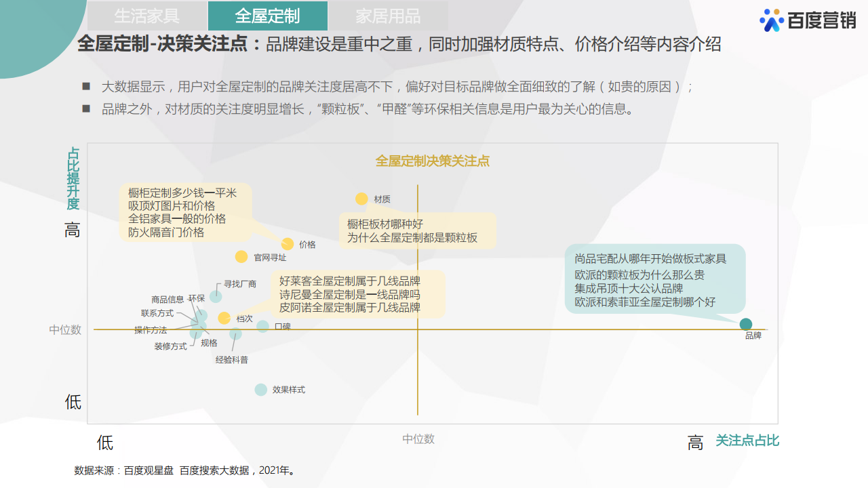The width and height of the screenshot is (868, 488).
Task: Click the bullet starting with 品牌之外
Action: 370,109
